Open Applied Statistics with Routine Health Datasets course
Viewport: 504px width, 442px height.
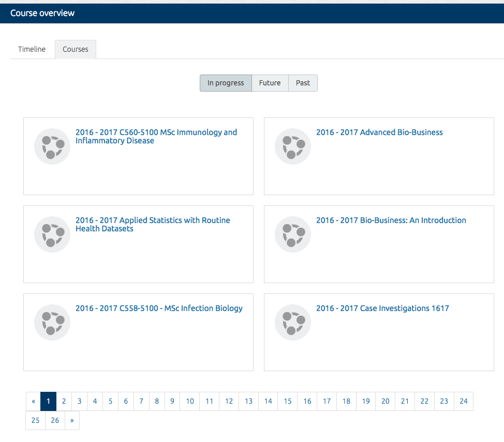click(x=153, y=225)
